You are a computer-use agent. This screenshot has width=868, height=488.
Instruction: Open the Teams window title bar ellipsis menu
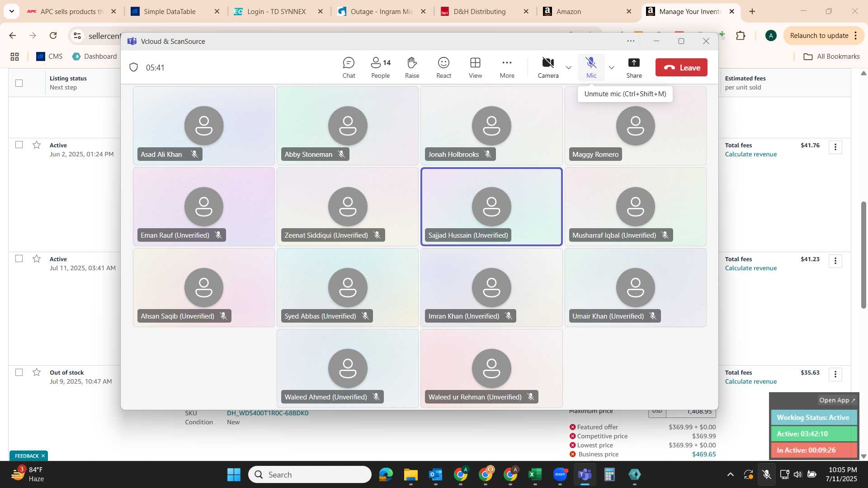pos(631,41)
